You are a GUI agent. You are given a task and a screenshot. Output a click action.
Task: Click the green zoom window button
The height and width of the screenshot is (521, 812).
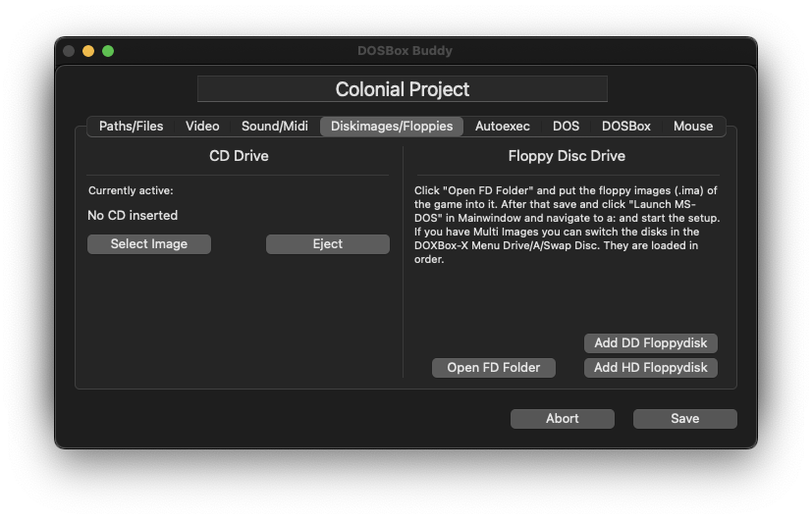pos(108,51)
